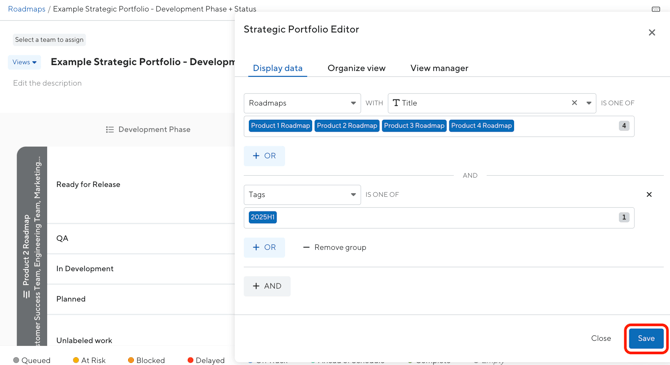The height and width of the screenshot is (365, 670).
Task: Open the Title field dropdown arrow
Action: click(x=589, y=103)
